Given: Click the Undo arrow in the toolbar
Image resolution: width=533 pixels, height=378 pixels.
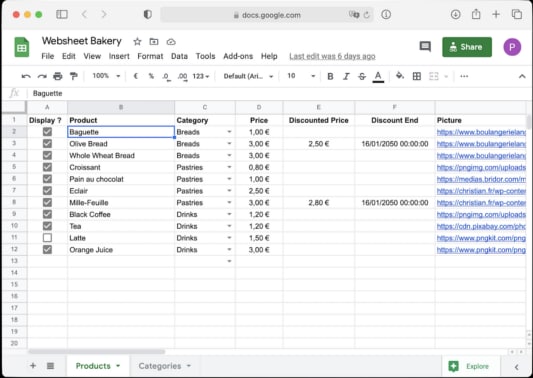Looking at the screenshot, I should pyautogui.click(x=26, y=76).
